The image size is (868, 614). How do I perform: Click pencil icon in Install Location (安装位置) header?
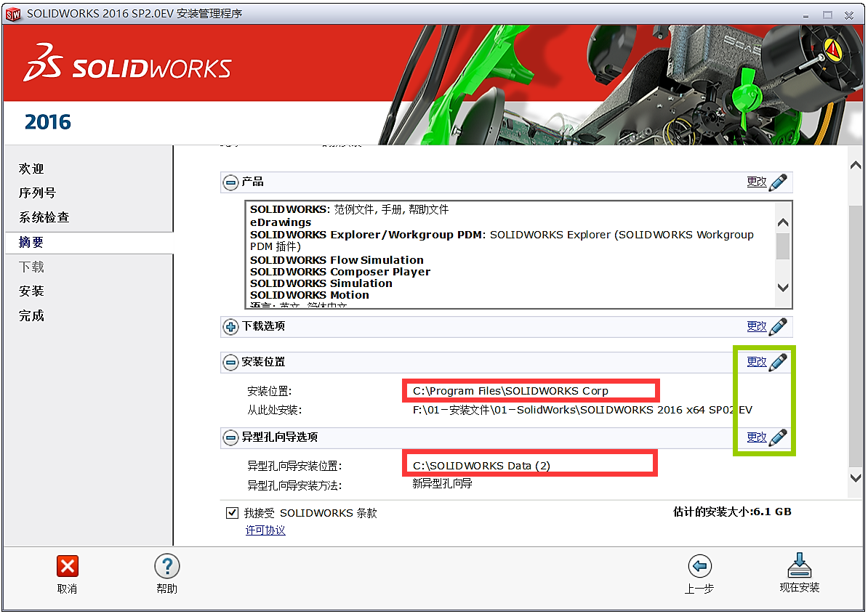tap(778, 362)
